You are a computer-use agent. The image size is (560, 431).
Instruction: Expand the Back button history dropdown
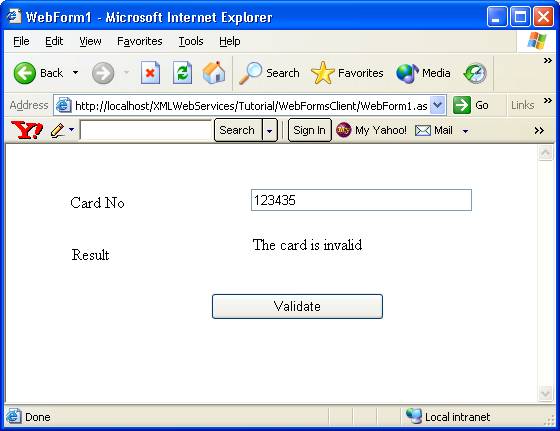75,72
